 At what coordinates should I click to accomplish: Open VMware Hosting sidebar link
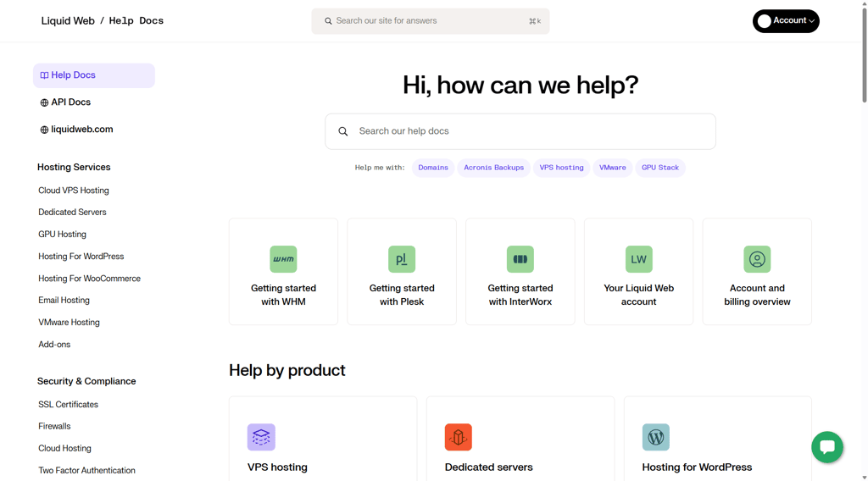pyautogui.click(x=69, y=322)
